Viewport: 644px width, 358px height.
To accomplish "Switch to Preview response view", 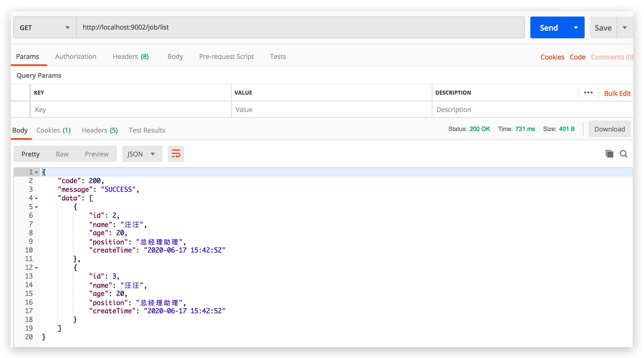I will tap(97, 154).
